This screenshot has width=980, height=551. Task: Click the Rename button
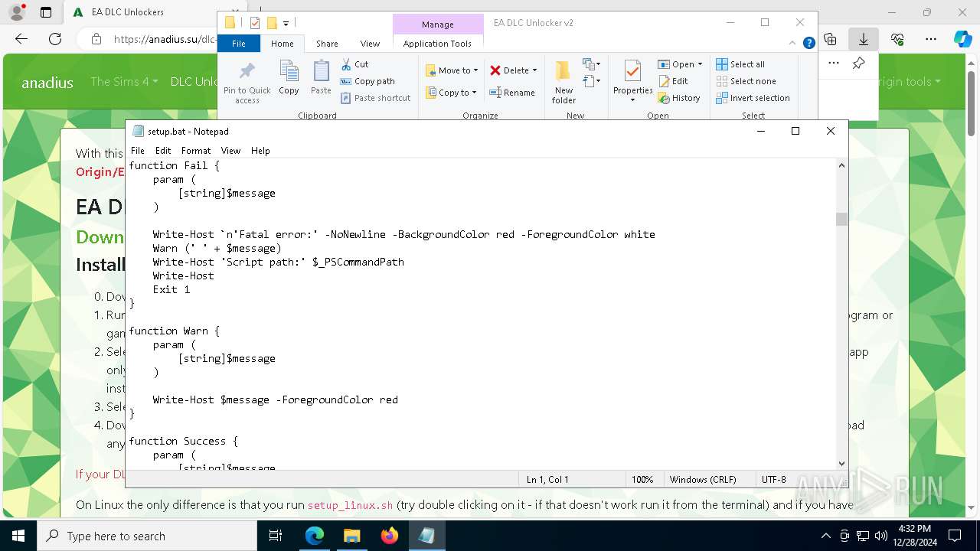click(512, 93)
